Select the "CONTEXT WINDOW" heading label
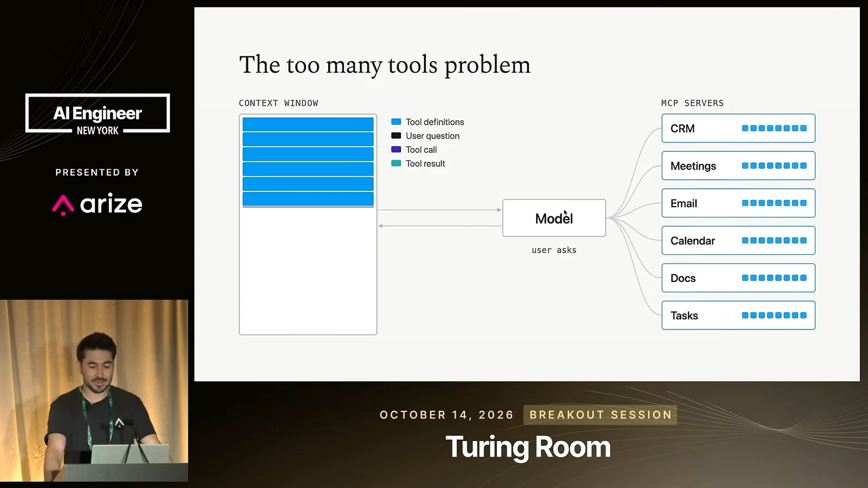Screen dimensions: 868x488 (278, 103)
